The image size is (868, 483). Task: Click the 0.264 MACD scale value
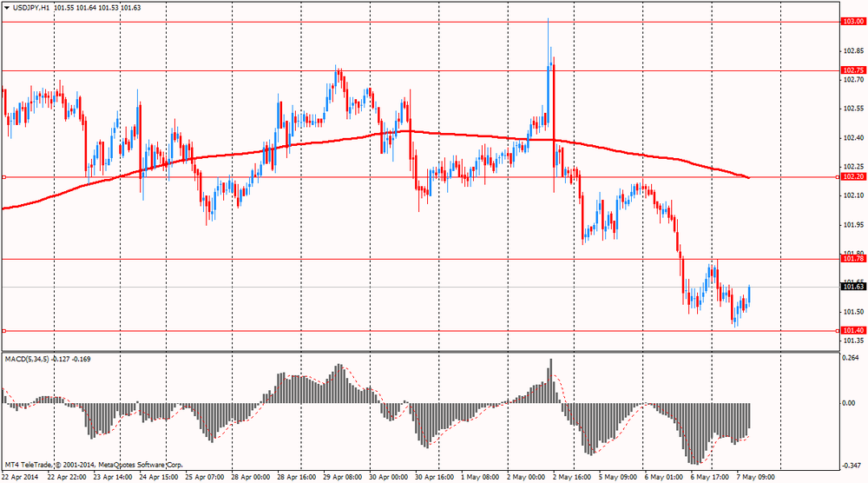pyautogui.click(x=851, y=358)
